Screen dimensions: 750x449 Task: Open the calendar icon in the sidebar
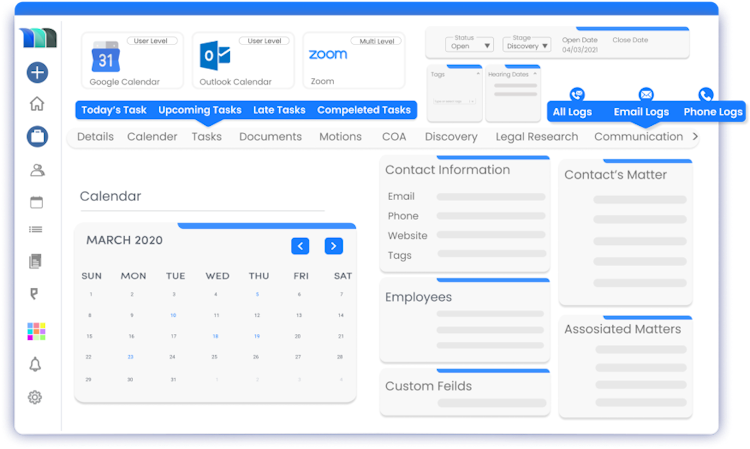36,202
